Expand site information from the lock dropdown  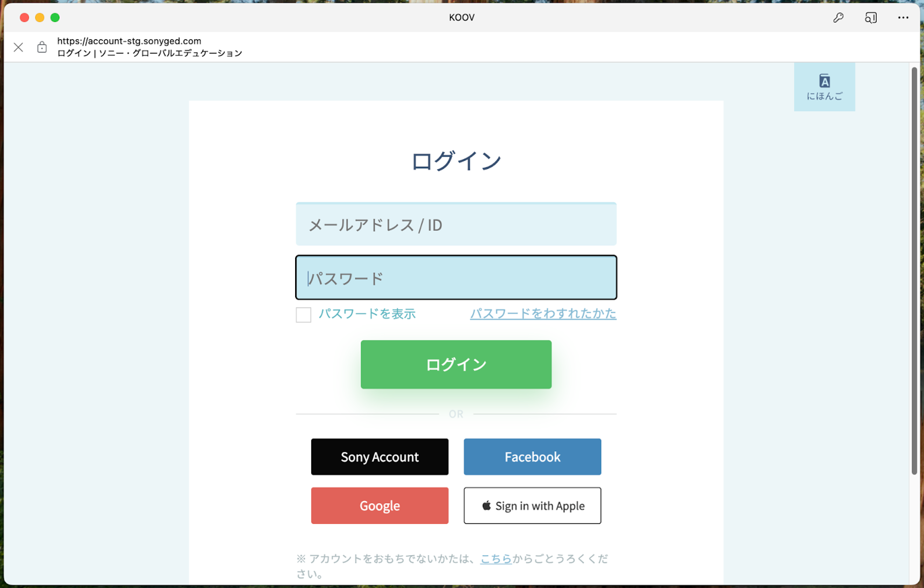(x=41, y=47)
